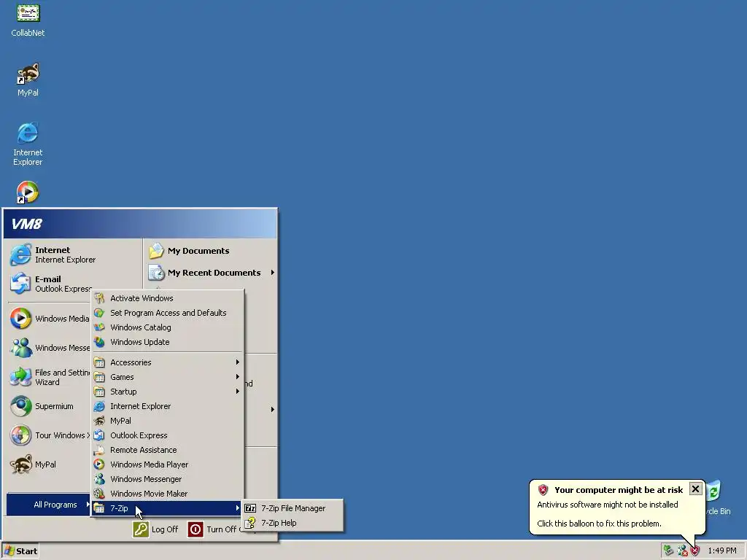
Task: Choose MyPal in All Programs list
Action: [168, 421]
